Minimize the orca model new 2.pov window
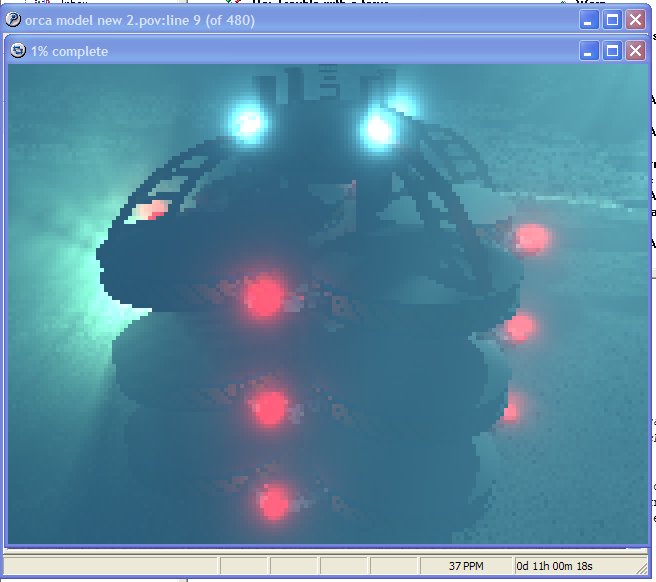656x582 pixels. pos(591,19)
